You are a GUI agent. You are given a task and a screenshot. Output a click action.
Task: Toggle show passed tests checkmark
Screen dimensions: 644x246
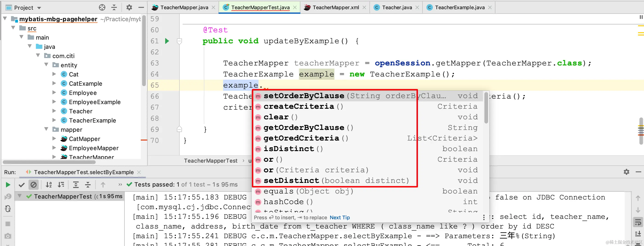click(x=22, y=185)
